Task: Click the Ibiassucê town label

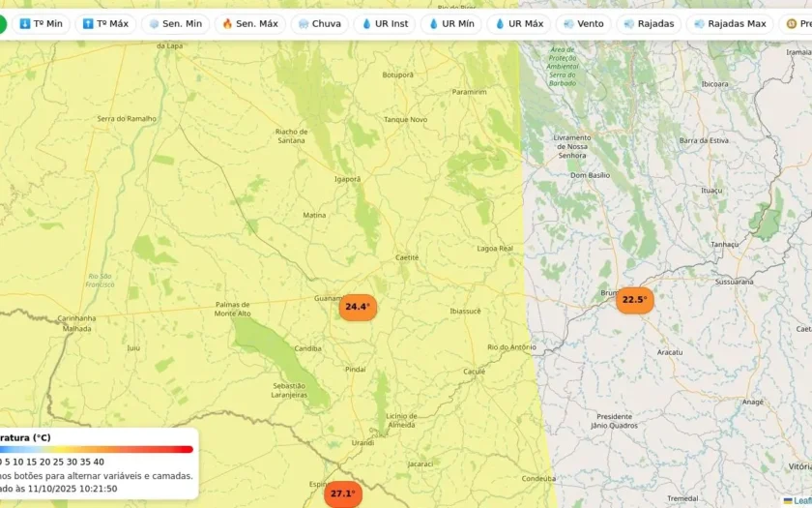Action: (465, 311)
